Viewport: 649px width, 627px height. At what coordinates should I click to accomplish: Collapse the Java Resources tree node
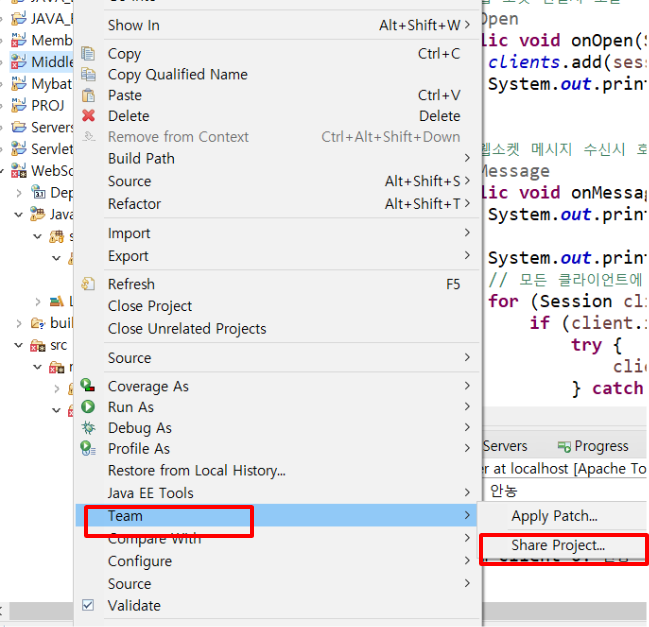pyautogui.click(x=19, y=214)
